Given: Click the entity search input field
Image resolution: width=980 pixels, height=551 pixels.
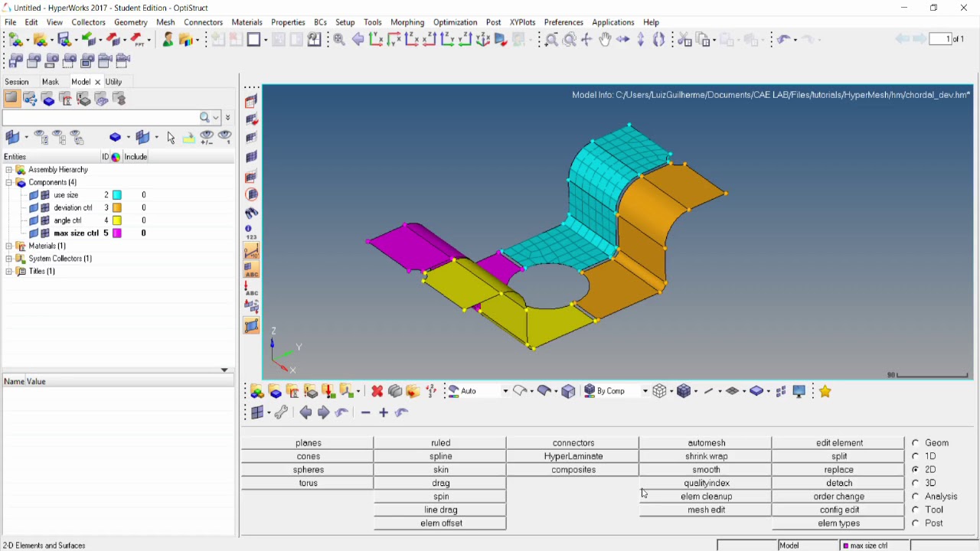Looking at the screenshot, I should click(100, 118).
